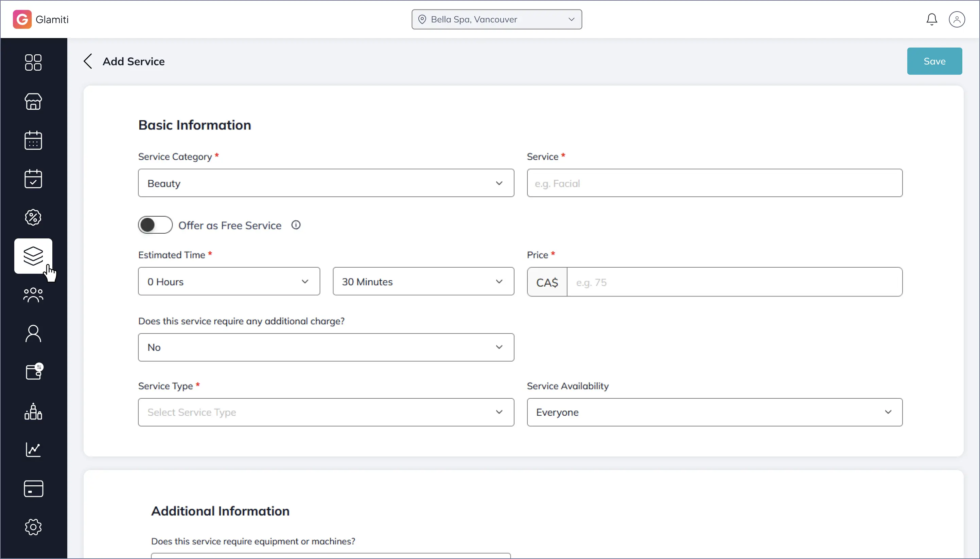Click the Save button

click(x=934, y=61)
